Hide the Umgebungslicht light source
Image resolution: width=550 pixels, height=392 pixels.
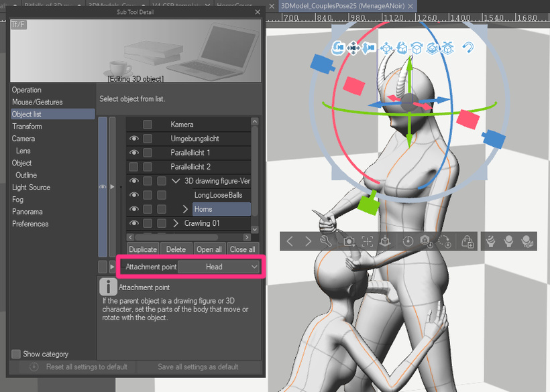coord(133,138)
